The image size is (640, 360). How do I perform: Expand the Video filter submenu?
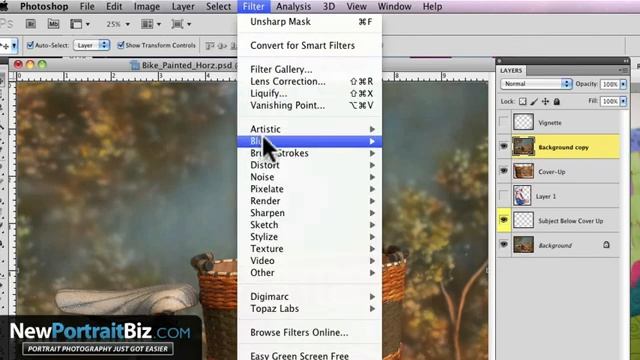point(309,260)
